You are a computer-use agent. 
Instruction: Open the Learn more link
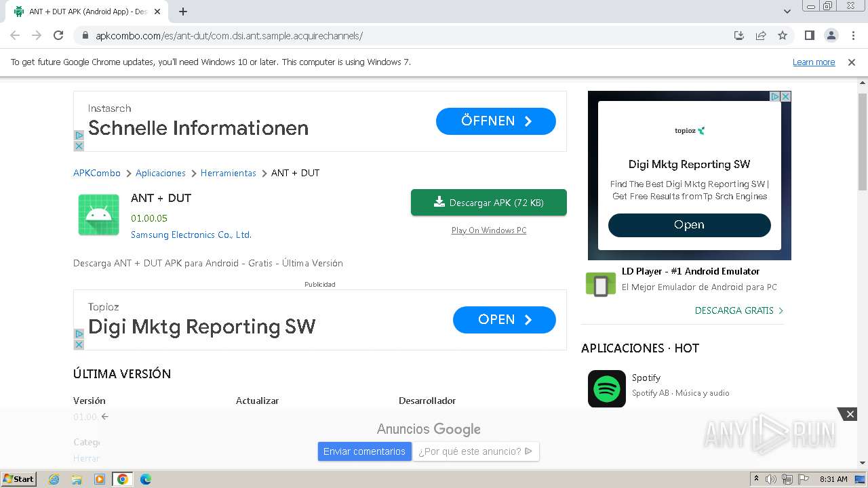tap(814, 62)
